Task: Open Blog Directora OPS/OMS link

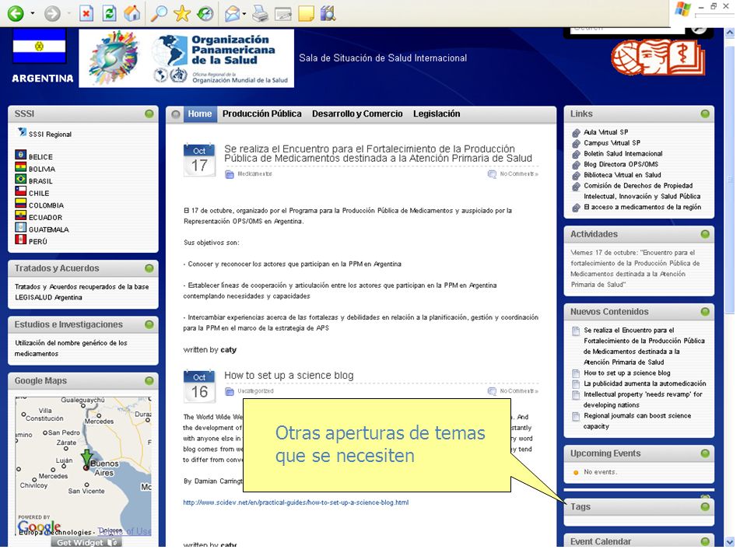Action: coord(621,164)
